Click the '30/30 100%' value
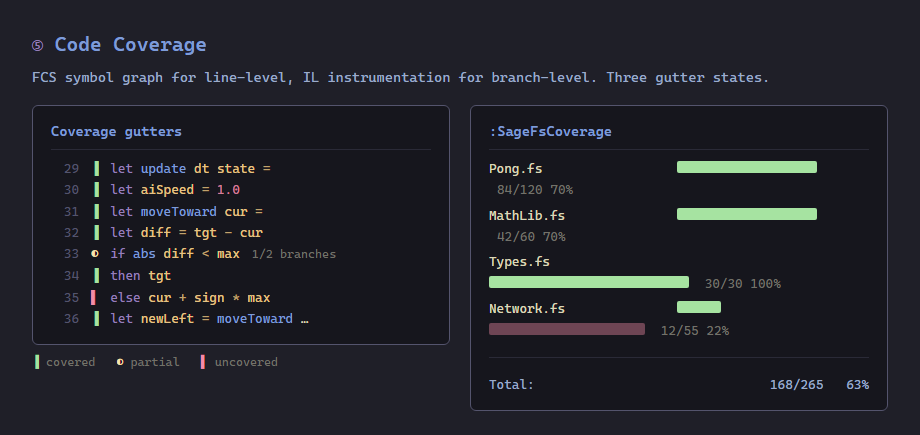The image size is (920, 435). [743, 284]
